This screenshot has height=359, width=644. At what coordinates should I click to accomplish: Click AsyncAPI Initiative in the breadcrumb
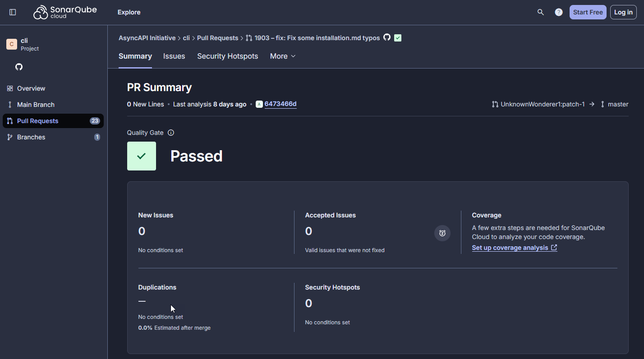147,38
